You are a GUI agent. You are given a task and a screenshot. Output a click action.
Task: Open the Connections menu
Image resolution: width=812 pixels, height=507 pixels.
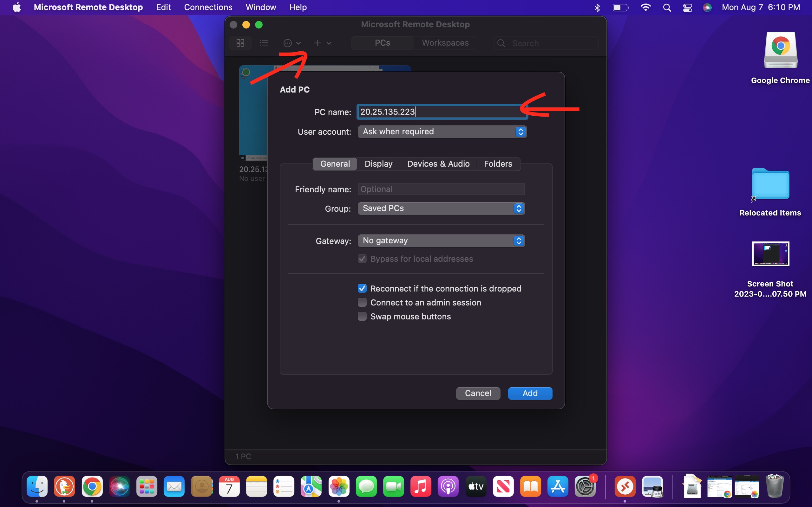(x=208, y=7)
